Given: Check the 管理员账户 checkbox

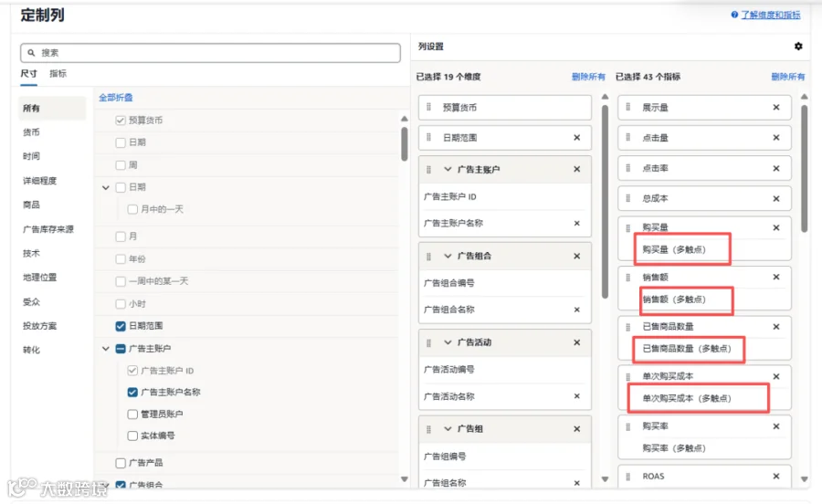Looking at the screenshot, I should 132,414.
